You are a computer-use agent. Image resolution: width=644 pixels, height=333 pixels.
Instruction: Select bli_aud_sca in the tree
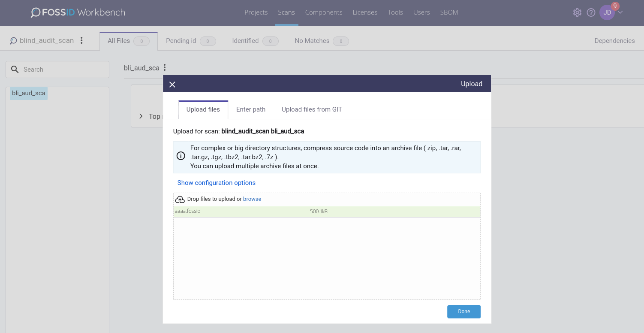[x=29, y=93]
